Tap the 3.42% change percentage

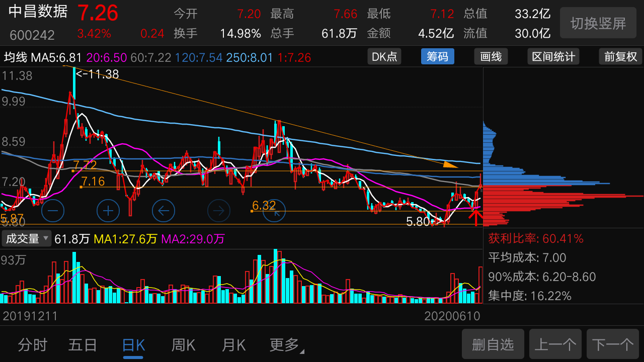coord(94,34)
